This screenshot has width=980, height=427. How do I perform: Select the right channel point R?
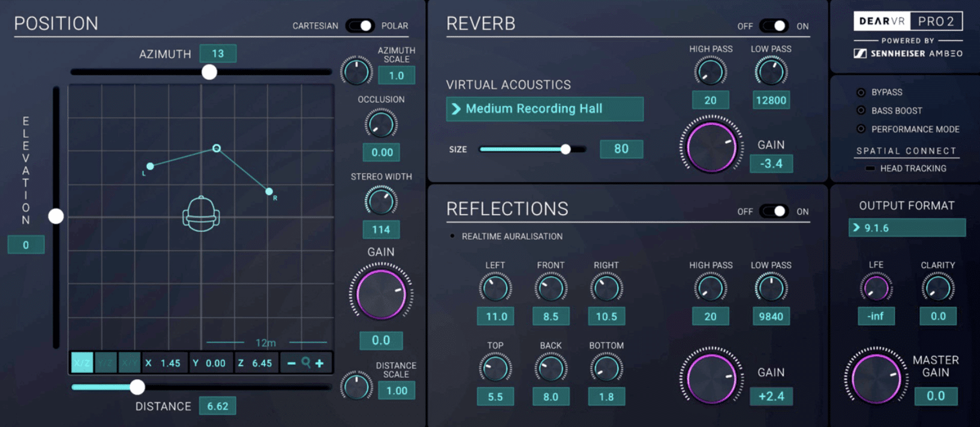[269, 191]
